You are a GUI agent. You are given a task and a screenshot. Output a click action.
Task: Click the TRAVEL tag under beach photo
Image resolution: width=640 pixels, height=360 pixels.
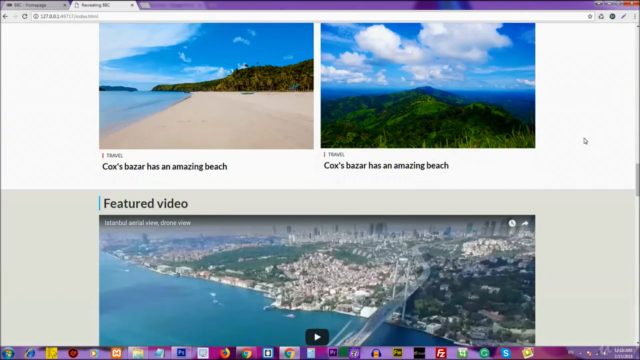[x=114, y=156]
